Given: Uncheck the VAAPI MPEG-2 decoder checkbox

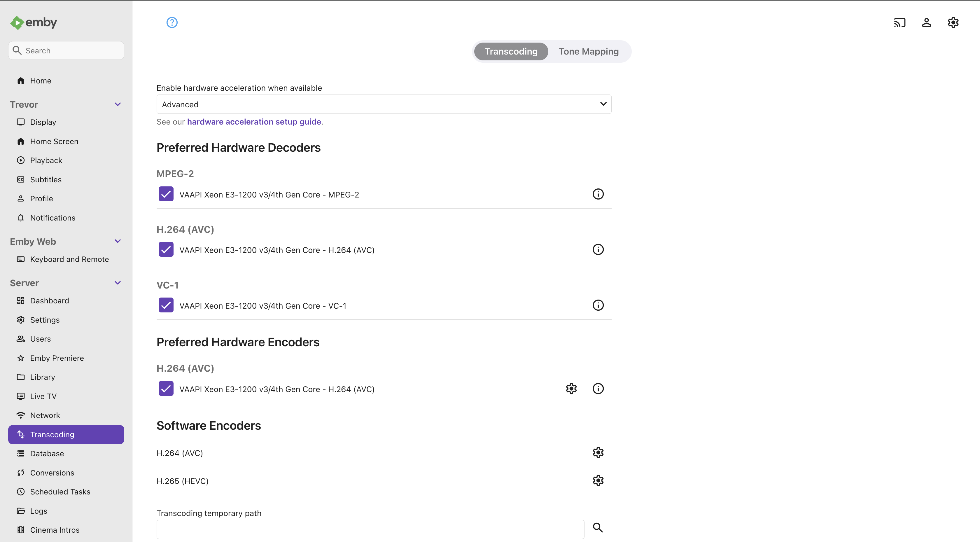Looking at the screenshot, I should 166,194.
